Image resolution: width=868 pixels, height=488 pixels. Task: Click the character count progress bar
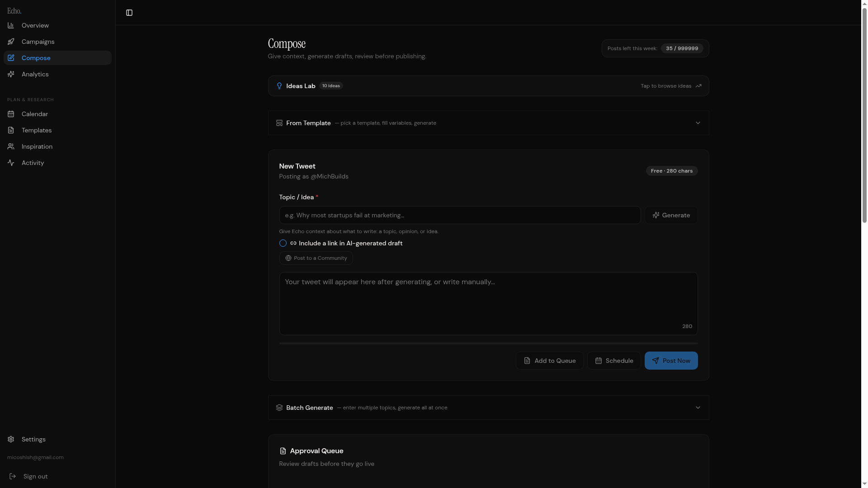(x=488, y=343)
